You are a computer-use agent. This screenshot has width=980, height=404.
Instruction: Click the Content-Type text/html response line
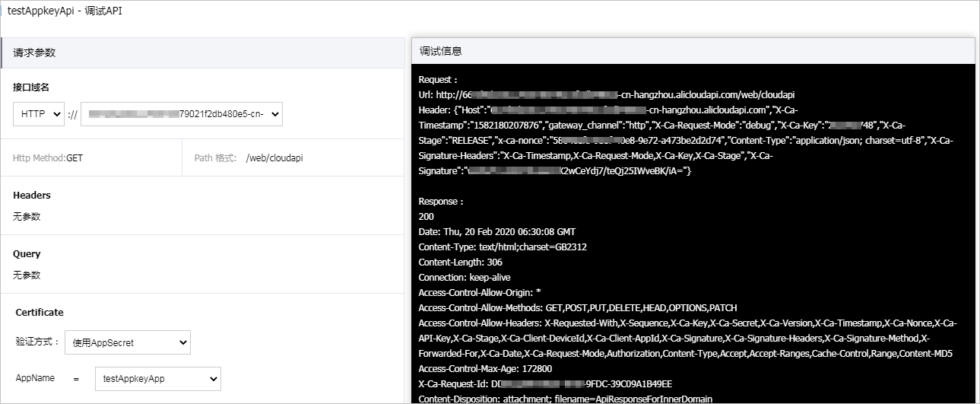[503, 247]
